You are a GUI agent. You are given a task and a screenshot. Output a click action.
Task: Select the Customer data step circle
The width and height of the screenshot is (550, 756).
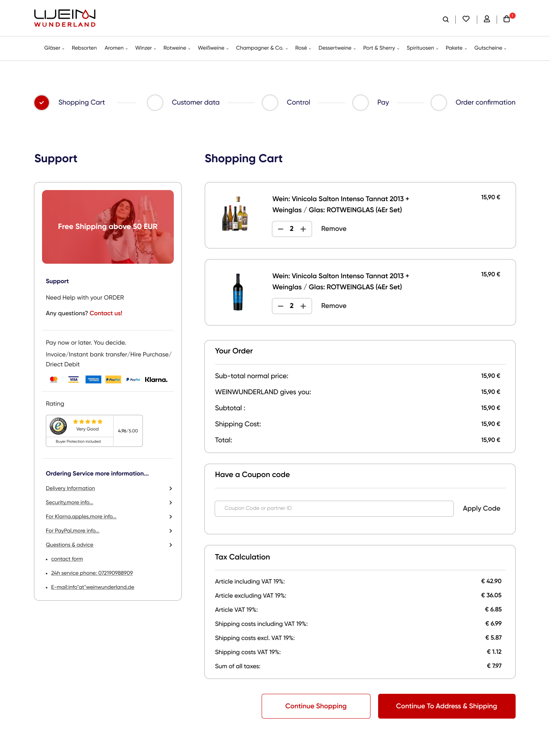click(155, 103)
